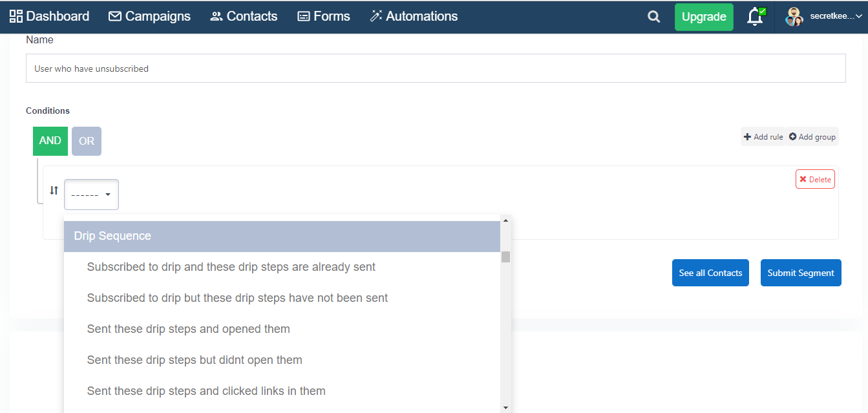Switch the condition to OR
This screenshot has height=413, width=868.
click(87, 141)
